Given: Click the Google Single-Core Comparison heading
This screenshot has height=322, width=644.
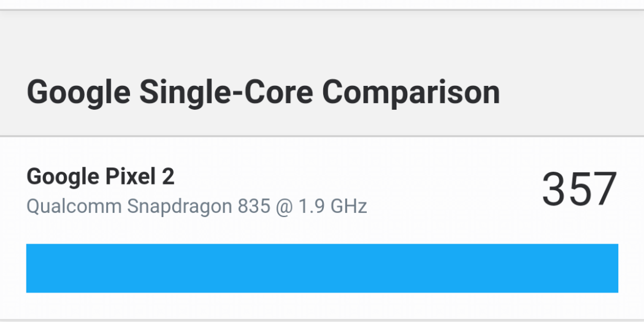Looking at the screenshot, I should click(x=263, y=93).
